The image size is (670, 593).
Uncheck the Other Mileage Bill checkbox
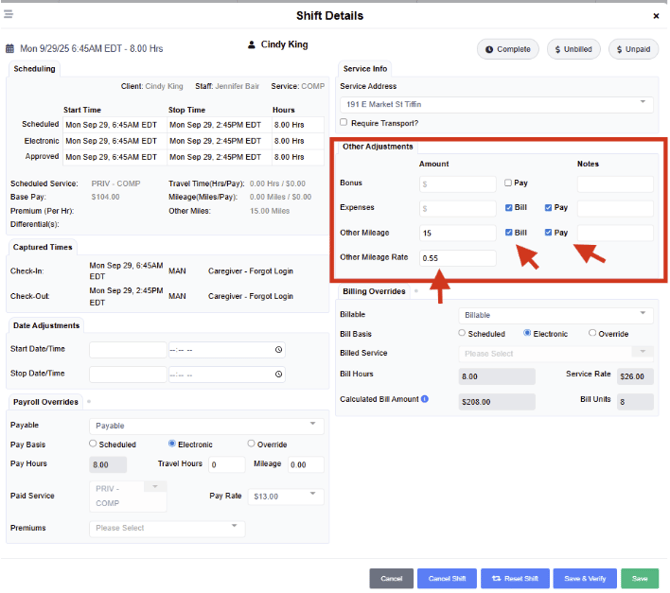pyautogui.click(x=509, y=232)
